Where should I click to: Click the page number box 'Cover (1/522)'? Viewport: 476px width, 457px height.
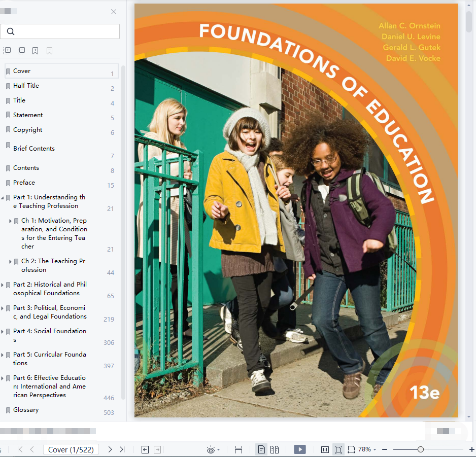click(71, 449)
